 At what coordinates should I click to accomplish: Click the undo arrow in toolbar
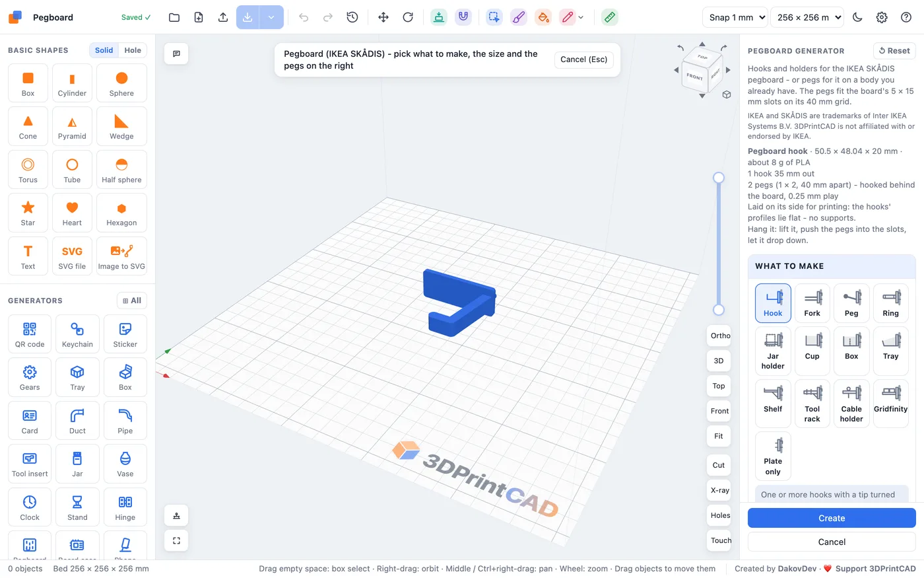(304, 17)
